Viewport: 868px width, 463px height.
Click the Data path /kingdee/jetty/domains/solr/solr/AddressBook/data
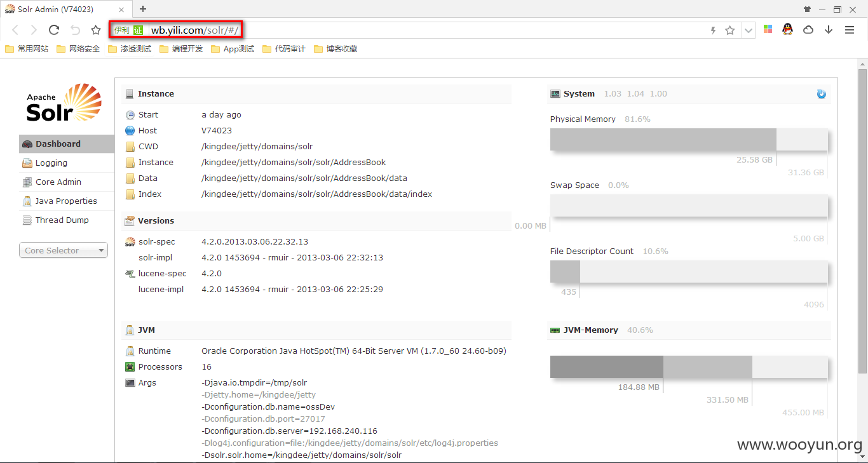coord(304,178)
